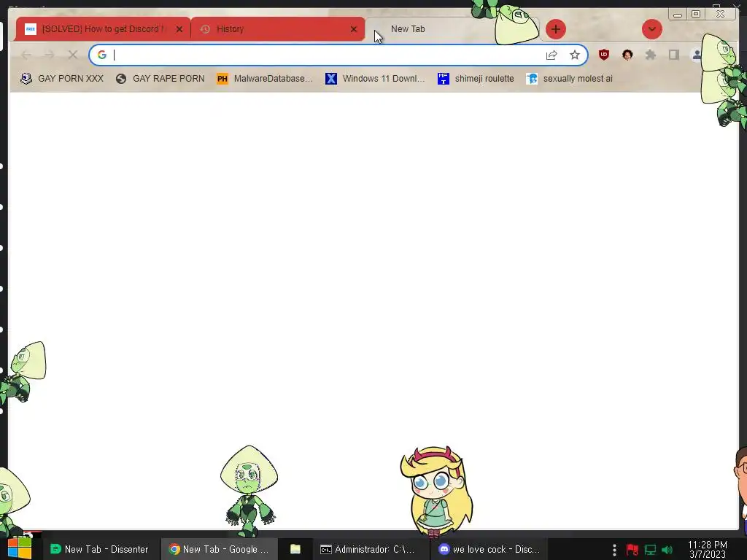Share this page via the share icon
Viewport: 747px width, 560px height.
click(x=551, y=55)
